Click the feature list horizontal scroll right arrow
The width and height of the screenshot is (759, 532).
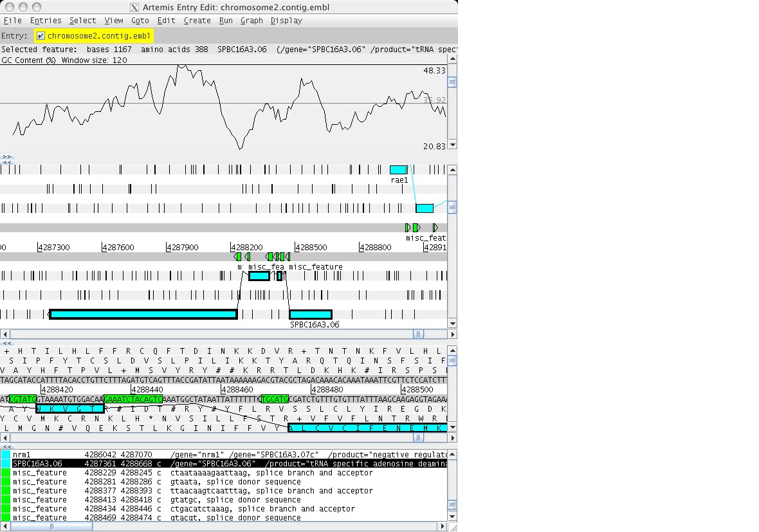coord(442,526)
